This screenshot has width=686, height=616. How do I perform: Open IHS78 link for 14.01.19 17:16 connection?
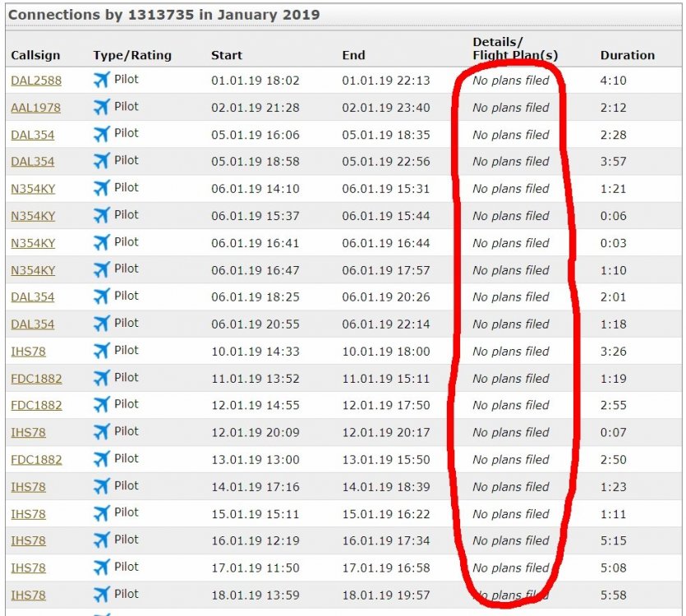pyautogui.click(x=28, y=487)
